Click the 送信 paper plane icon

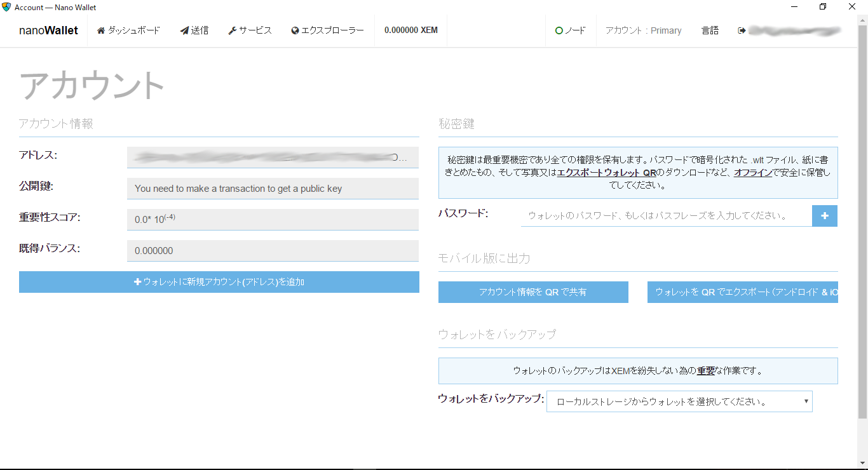pos(184,30)
